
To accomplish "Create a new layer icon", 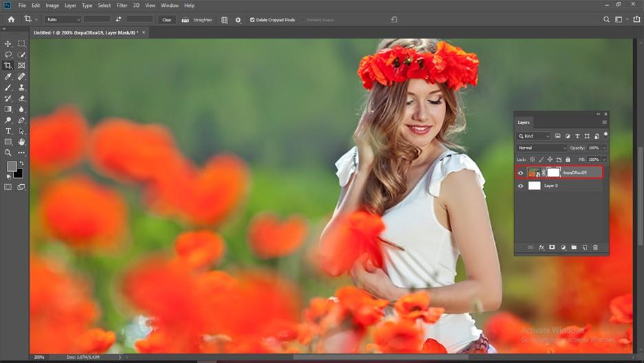I will point(584,247).
